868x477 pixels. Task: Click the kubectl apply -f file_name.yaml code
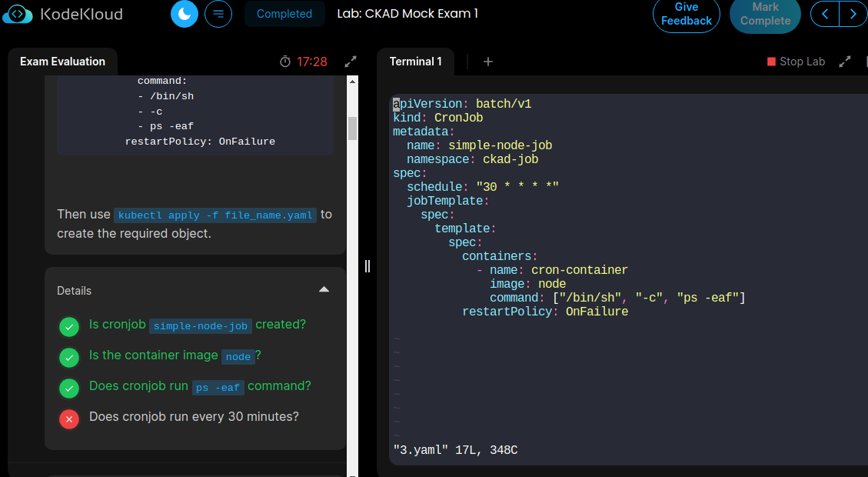215,215
